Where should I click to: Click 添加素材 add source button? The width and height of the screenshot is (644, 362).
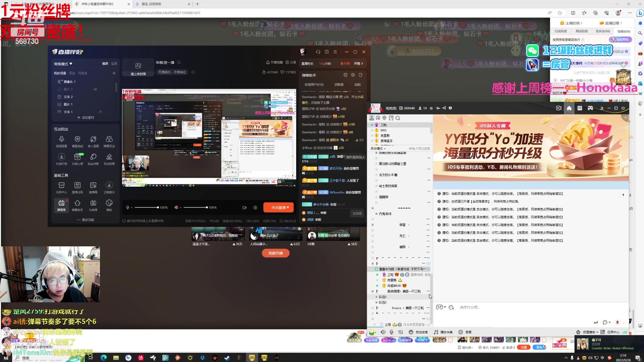pyautogui.click(x=86, y=118)
